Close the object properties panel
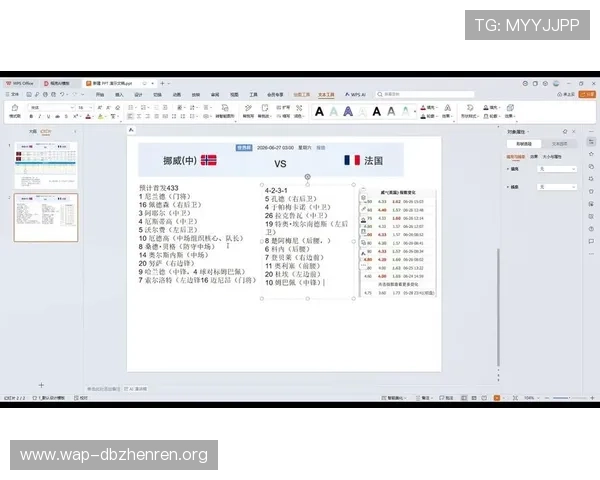 tap(574, 132)
